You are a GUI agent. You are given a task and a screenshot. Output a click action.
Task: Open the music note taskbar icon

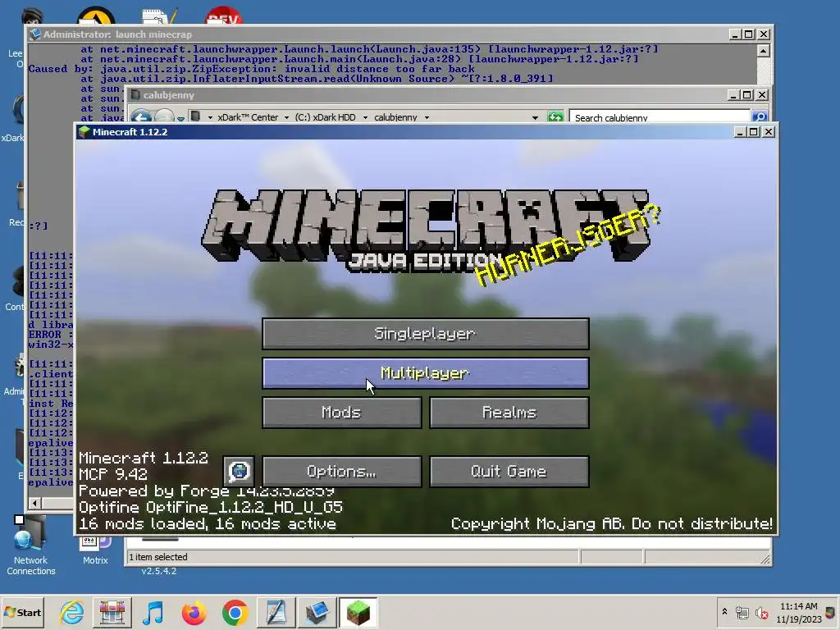point(153,612)
